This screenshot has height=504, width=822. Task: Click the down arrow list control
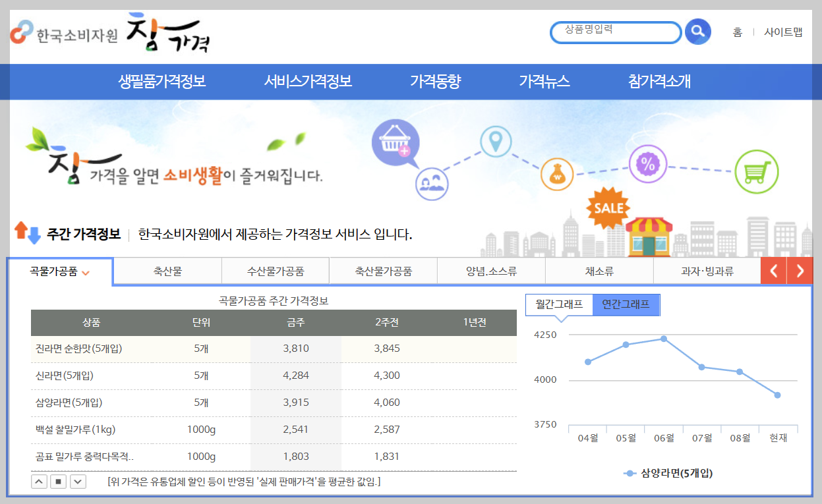(78, 482)
